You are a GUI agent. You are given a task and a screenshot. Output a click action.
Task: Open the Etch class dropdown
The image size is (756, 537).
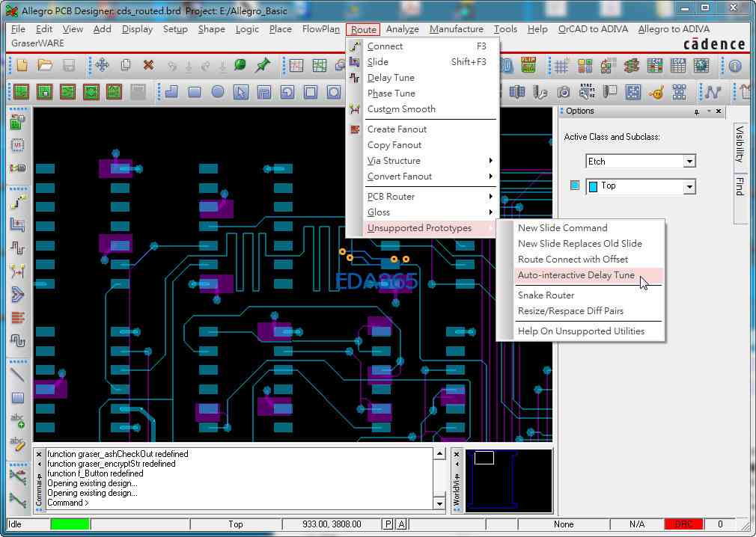689,162
